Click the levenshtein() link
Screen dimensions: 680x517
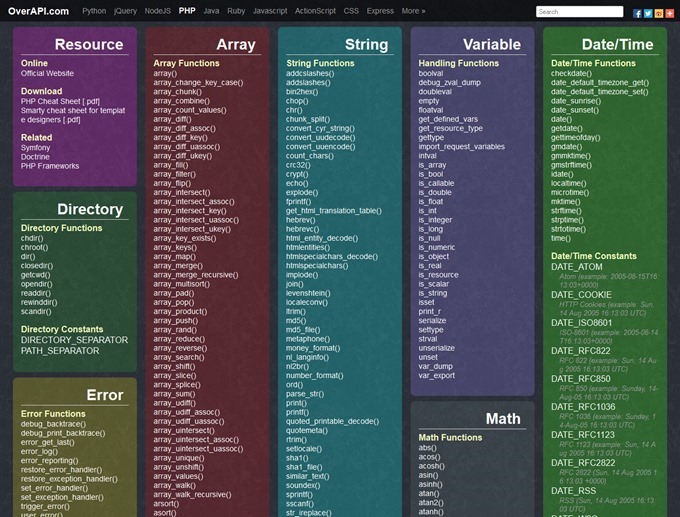tap(308, 293)
